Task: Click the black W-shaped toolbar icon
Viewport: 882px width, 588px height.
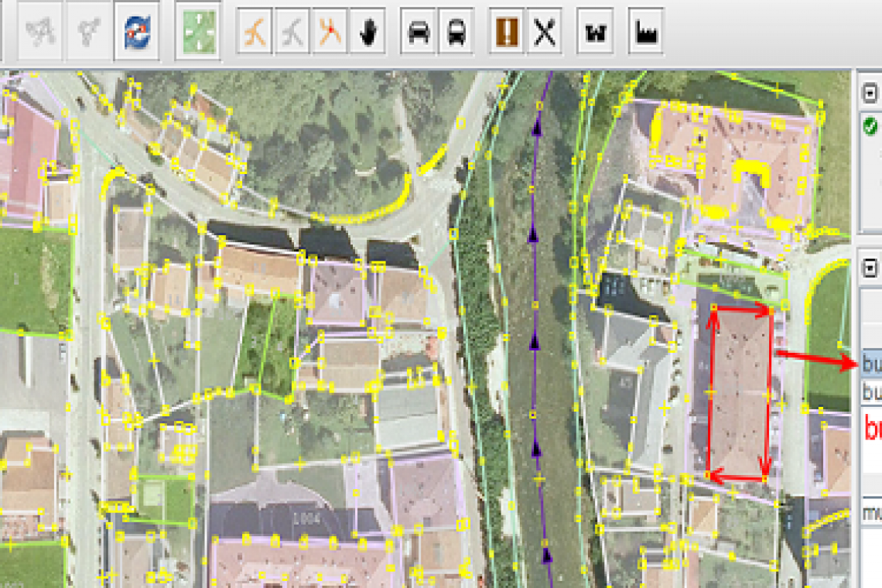Action: pyautogui.click(x=595, y=32)
